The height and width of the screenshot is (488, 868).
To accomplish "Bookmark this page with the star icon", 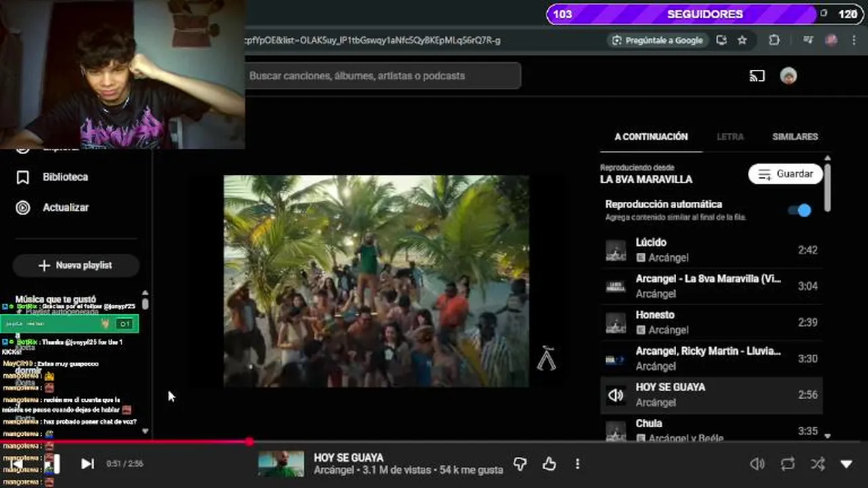I will [742, 40].
